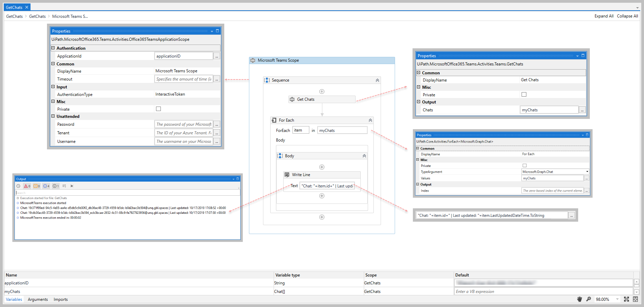Click the fit to screen icon

tap(627, 299)
